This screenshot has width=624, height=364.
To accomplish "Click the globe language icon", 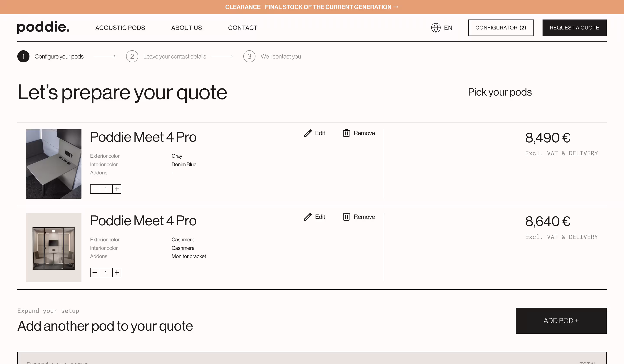I will point(435,28).
